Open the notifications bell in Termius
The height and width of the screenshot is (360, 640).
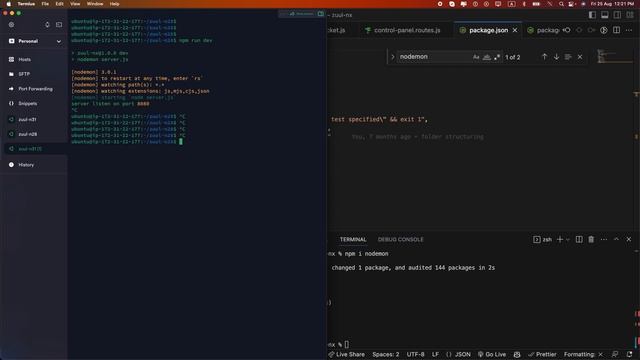(47, 24)
